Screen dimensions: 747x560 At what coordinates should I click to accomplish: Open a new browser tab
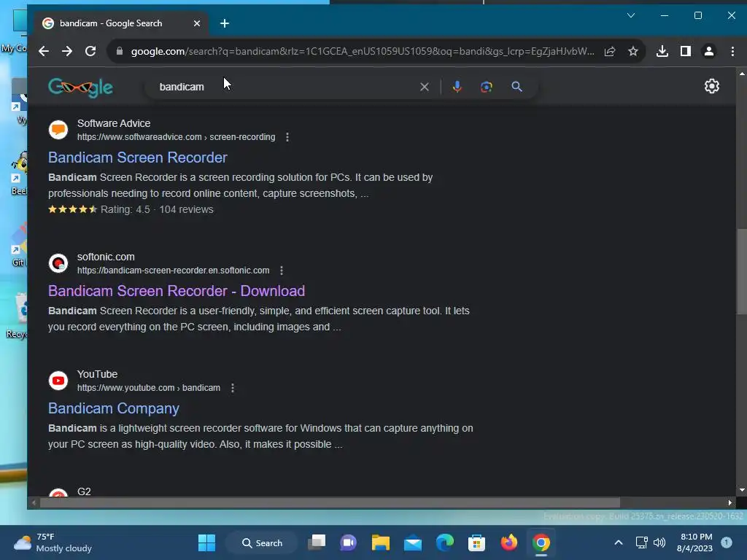225,23
